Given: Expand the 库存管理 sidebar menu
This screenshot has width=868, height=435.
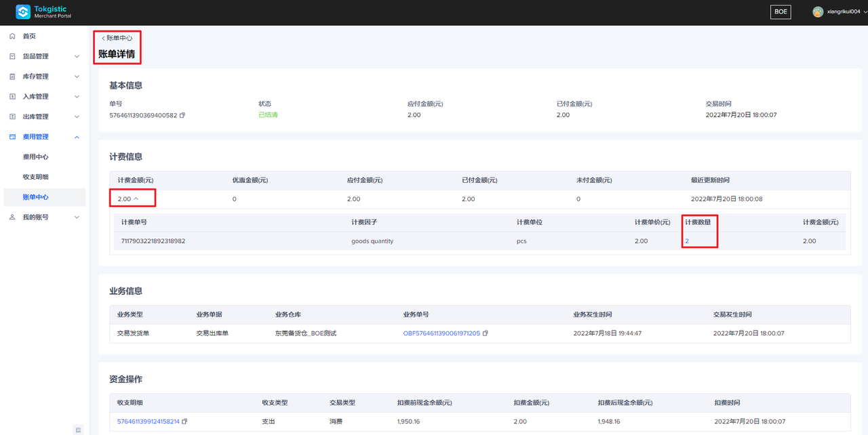Looking at the screenshot, I should point(77,77).
